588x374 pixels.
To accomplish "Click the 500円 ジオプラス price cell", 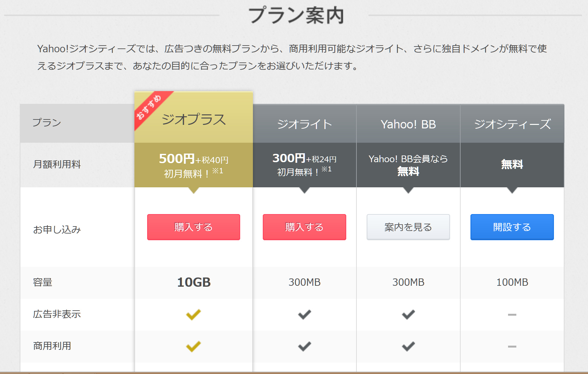I will (x=193, y=165).
